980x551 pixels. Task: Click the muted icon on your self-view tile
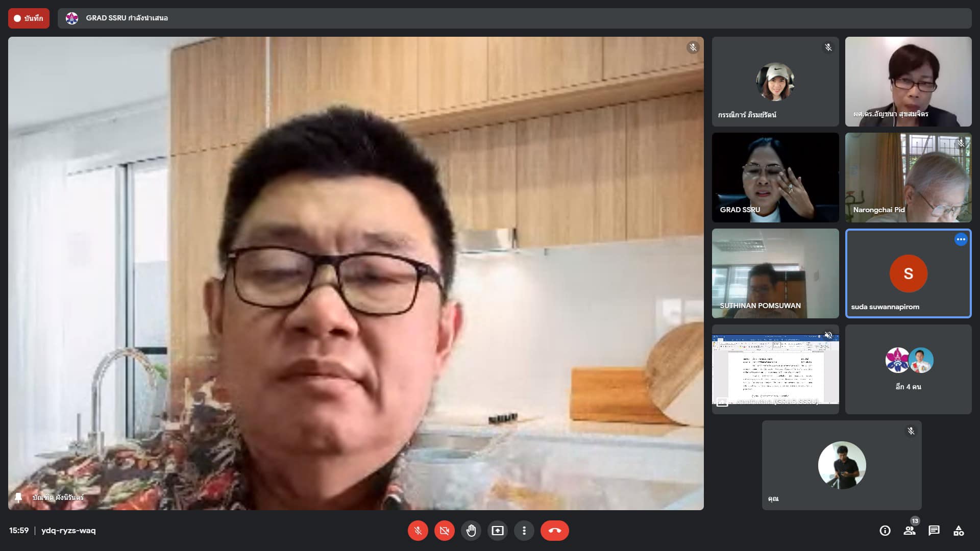point(911,431)
